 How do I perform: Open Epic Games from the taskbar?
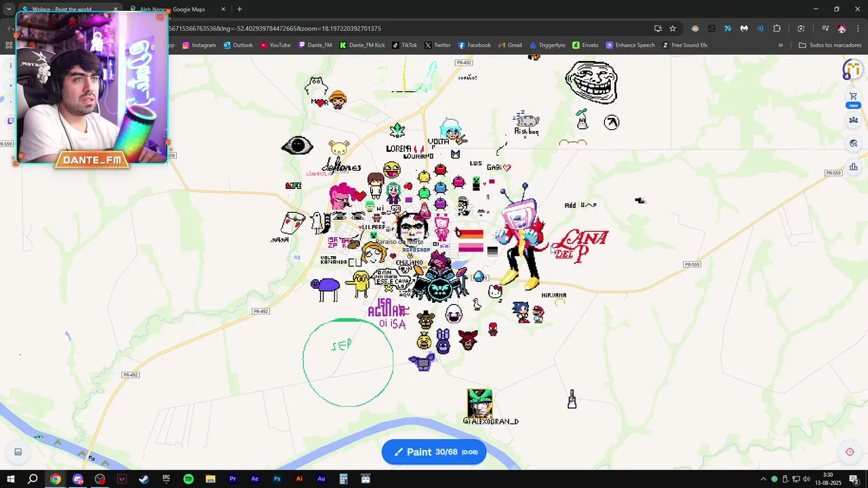coord(166,479)
